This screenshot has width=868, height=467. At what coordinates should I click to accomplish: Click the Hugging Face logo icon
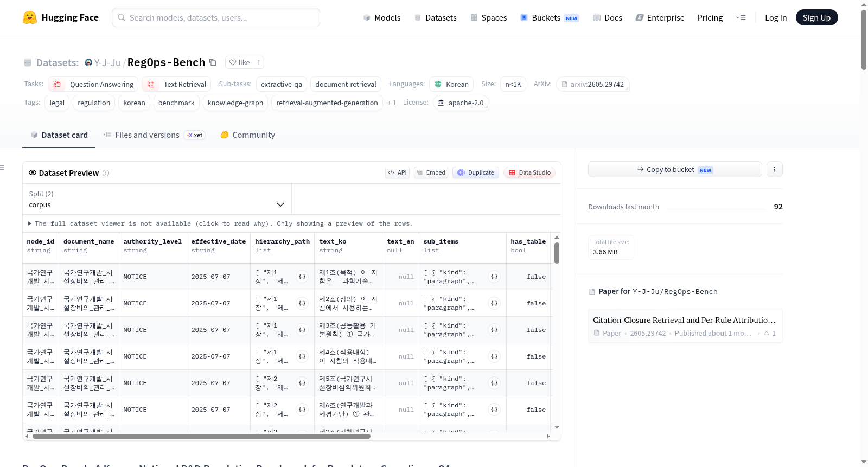[x=30, y=17]
